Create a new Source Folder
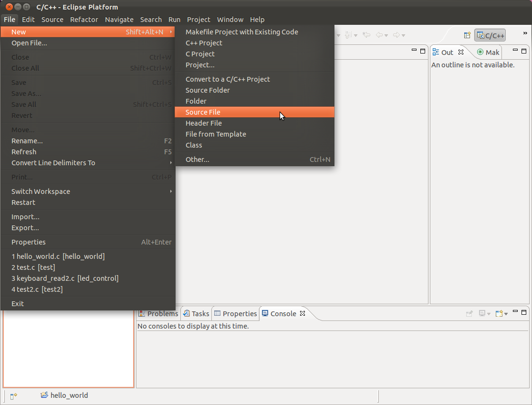This screenshot has width=532, height=405. tap(254, 90)
